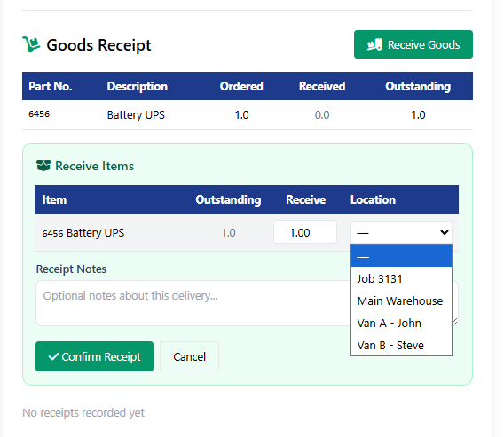This screenshot has width=504, height=437.
Task: Click the received value 0.0
Action: click(x=322, y=114)
